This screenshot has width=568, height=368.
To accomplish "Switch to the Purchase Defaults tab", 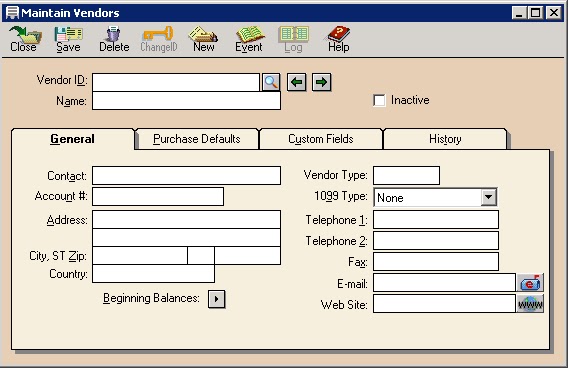I will (x=197, y=139).
